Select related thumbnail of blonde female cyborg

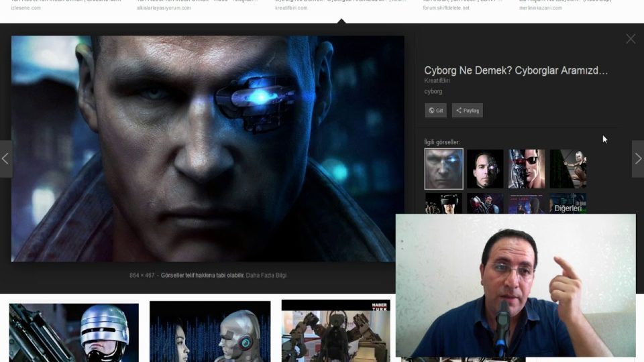click(x=568, y=169)
